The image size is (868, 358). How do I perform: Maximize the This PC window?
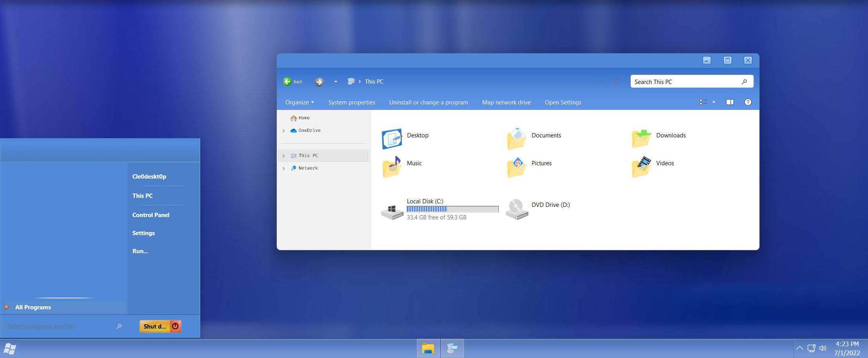tap(727, 60)
